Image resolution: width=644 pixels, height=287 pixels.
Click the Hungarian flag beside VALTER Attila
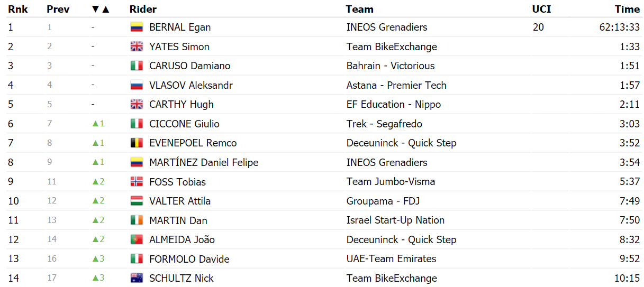137,201
